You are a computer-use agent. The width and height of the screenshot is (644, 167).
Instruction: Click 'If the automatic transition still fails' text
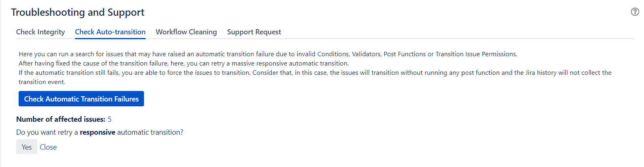pos(69,73)
